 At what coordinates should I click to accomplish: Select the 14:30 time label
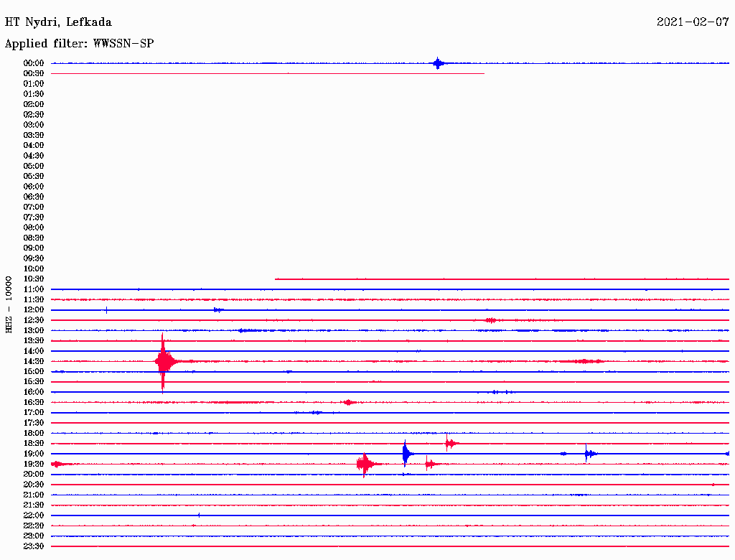[34, 361]
